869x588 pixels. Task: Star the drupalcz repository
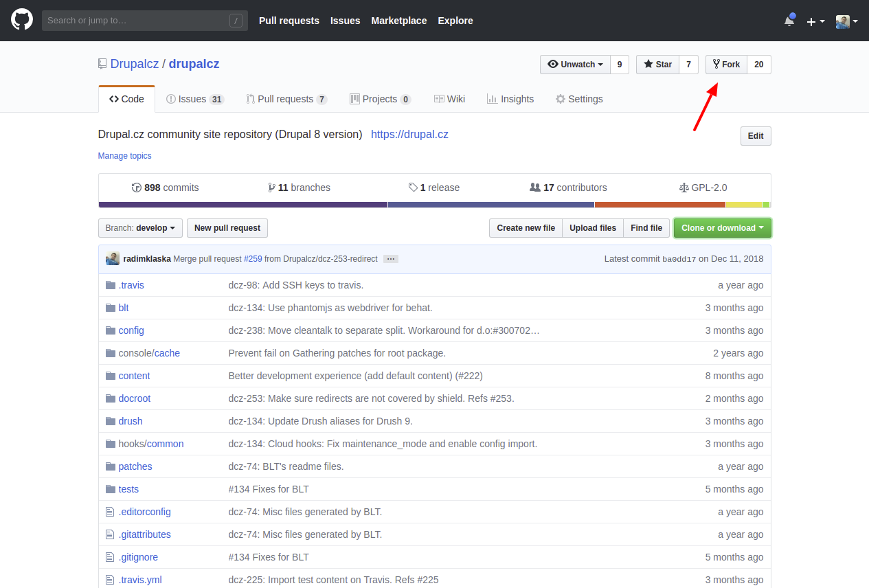[x=658, y=65]
